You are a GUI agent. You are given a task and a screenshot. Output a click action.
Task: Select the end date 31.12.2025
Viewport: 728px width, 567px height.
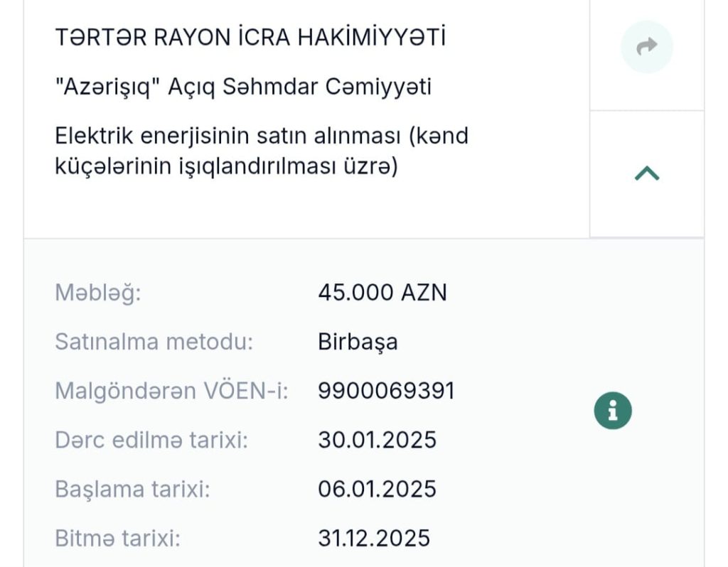click(x=374, y=538)
